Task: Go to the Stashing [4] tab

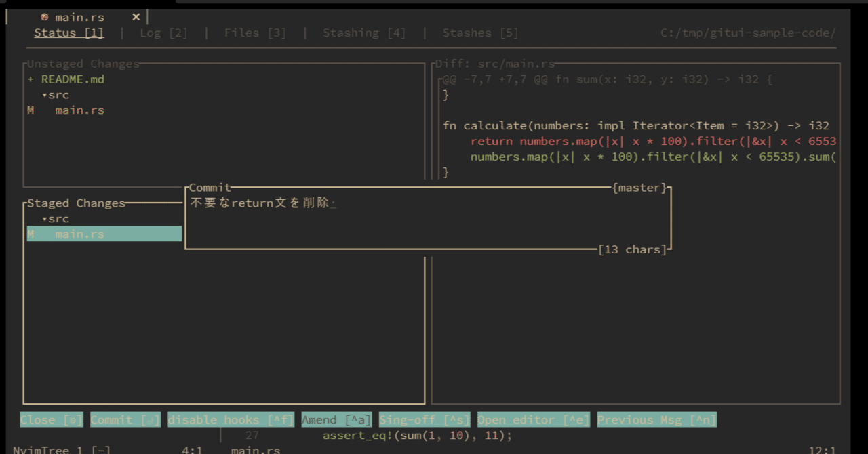Action: (x=364, y=33)
